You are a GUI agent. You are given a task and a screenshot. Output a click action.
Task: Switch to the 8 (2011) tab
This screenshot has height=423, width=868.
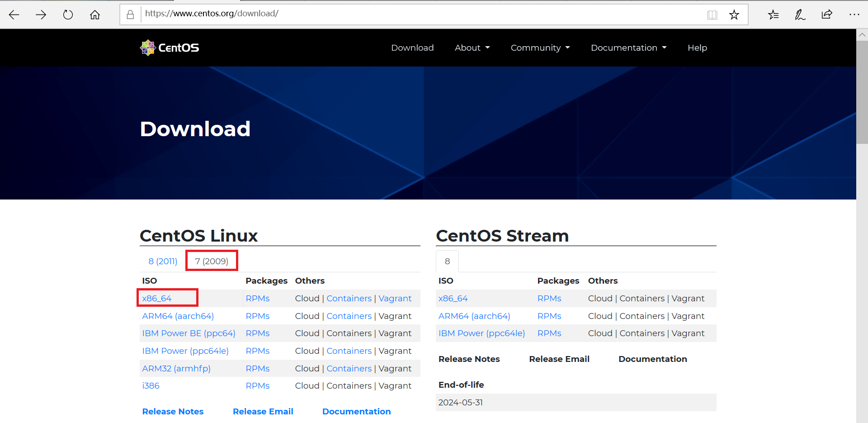[x=162, y=261]
